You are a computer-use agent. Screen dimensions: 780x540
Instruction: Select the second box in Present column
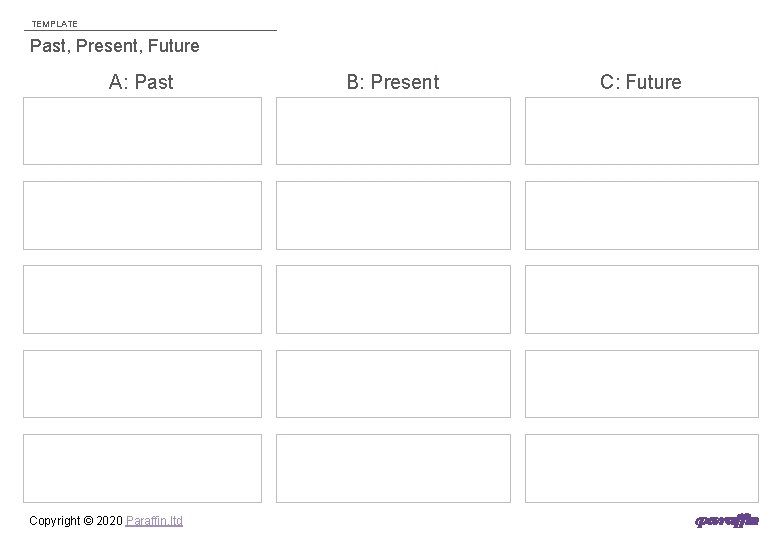pyautogui.click(x=393, y=215)
